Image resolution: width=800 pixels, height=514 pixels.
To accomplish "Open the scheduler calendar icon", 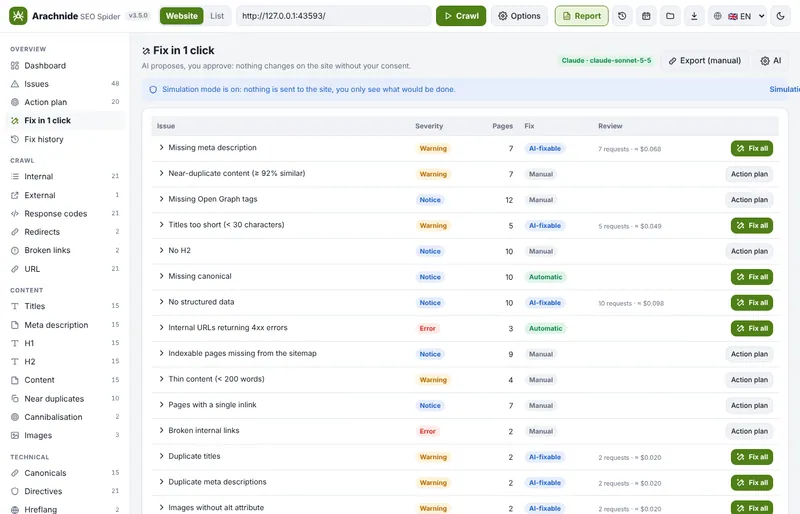I will (646, 16).
